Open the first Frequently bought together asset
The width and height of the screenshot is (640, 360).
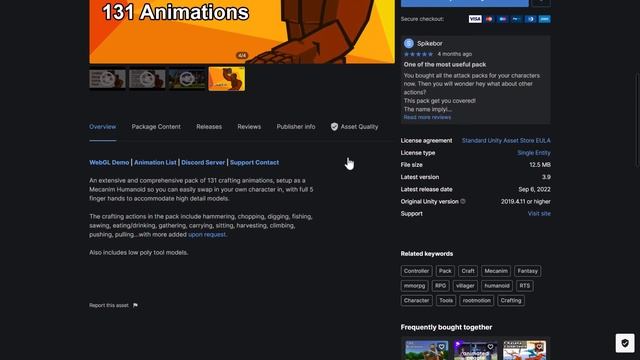(426, 351)
